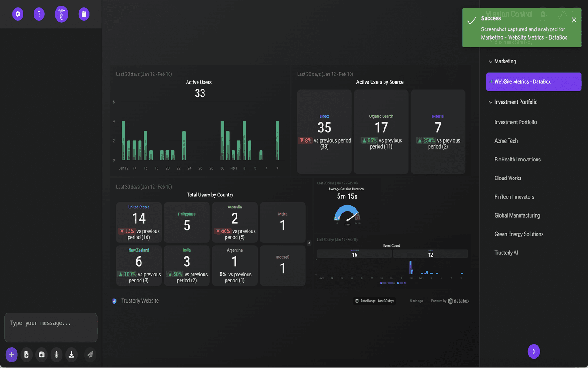Start voice input with the microphone icon

(57, 355)
